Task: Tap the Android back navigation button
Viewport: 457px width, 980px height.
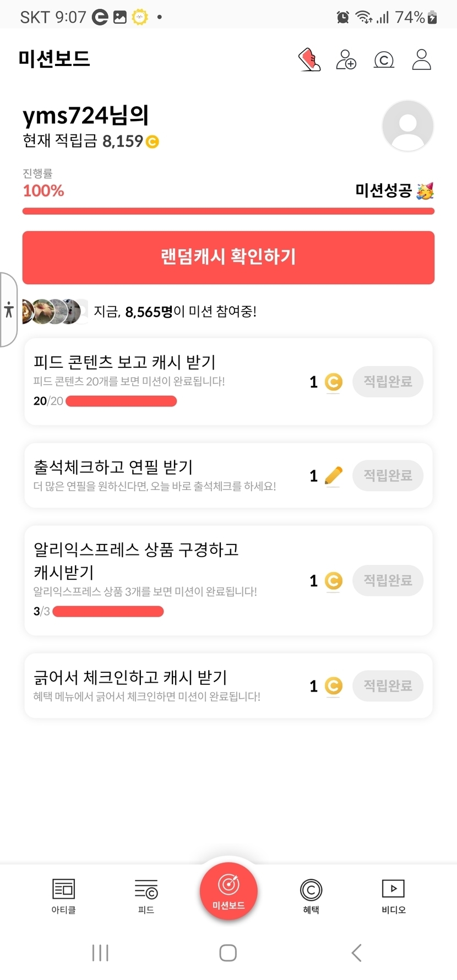Action: pyautogui.click(x=357, y=952)
